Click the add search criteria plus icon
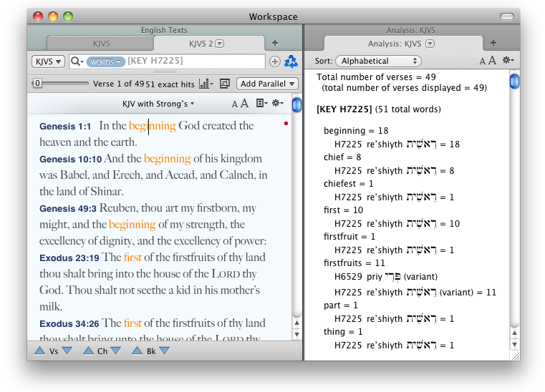 point(275,62)
